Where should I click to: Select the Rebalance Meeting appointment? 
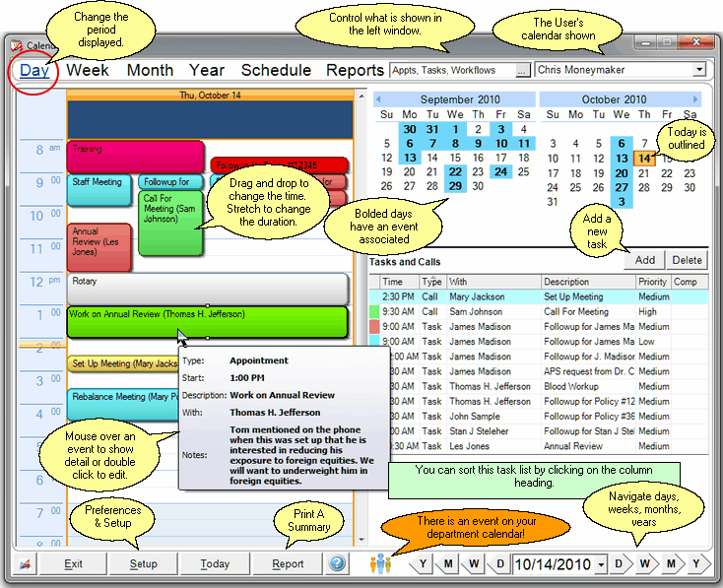[123, 405]
